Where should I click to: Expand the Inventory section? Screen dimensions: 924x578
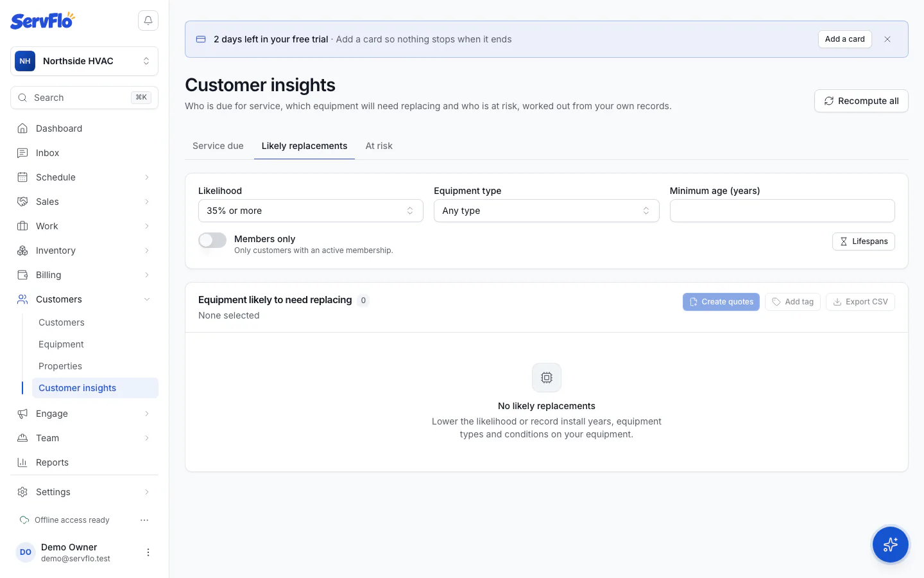[x=84, y=250]
